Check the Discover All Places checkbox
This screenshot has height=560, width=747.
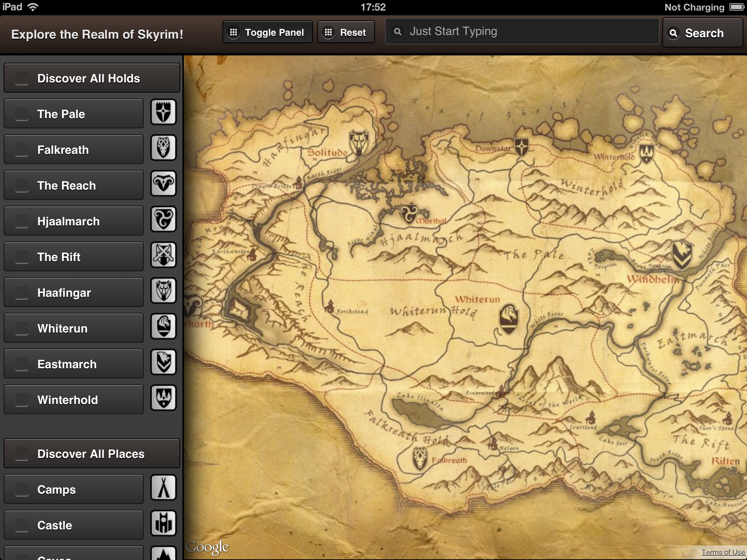[x=22, y=454]
